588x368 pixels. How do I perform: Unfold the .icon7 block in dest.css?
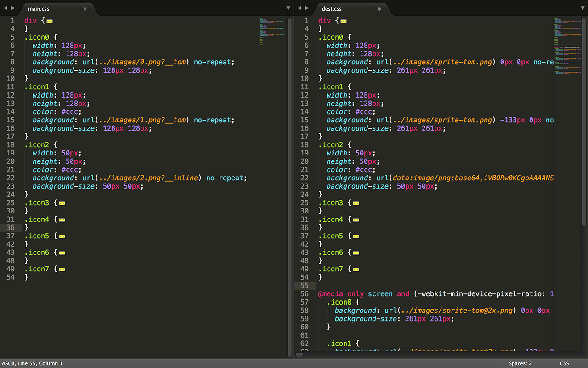[356, 269]
